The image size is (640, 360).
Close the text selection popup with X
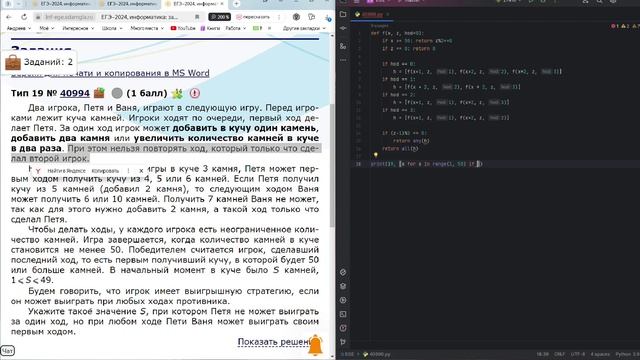pos(141,171)
